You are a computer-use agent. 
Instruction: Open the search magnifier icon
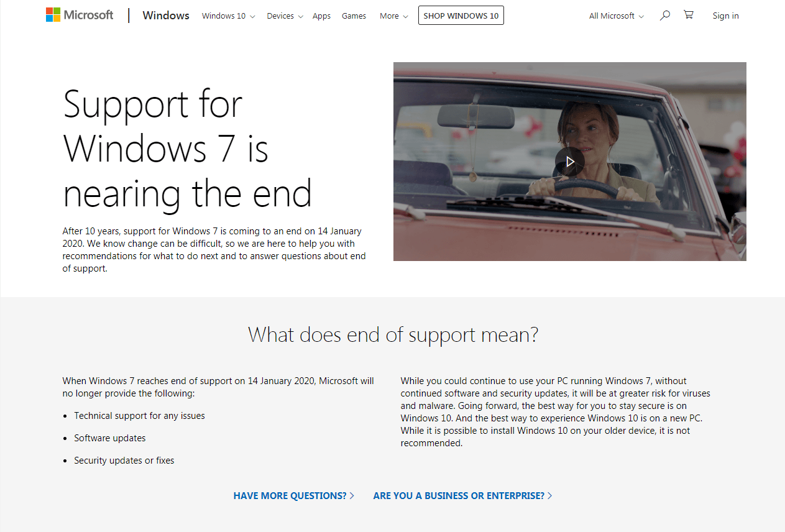point(665,15)
